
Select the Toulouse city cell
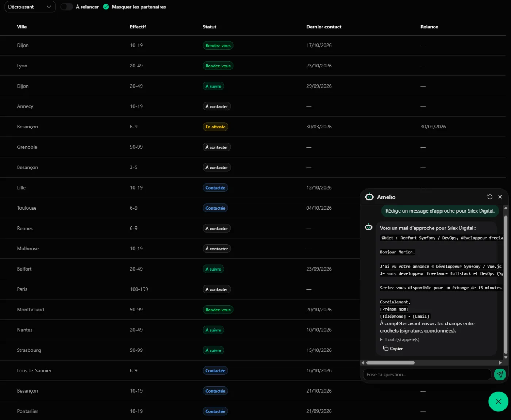pyautogui.click(x=27, y=208)
